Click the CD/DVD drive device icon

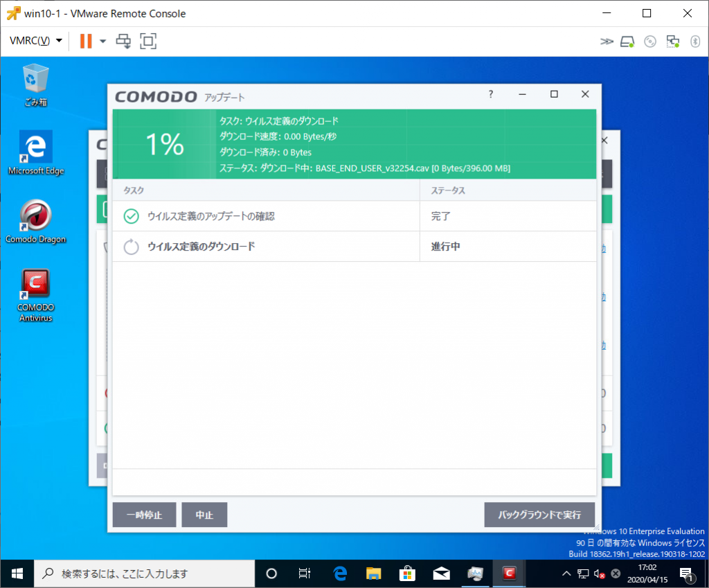(x=649, y=42)
